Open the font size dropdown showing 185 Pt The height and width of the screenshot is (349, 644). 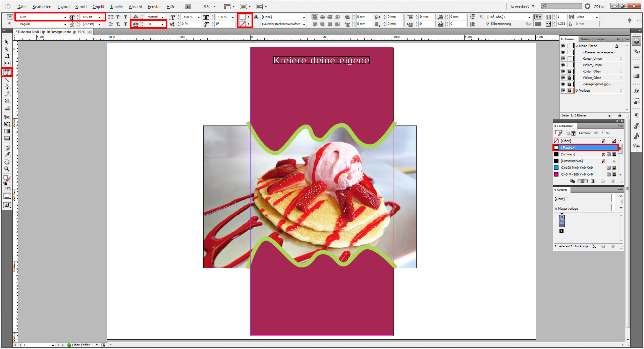(99, 17)
